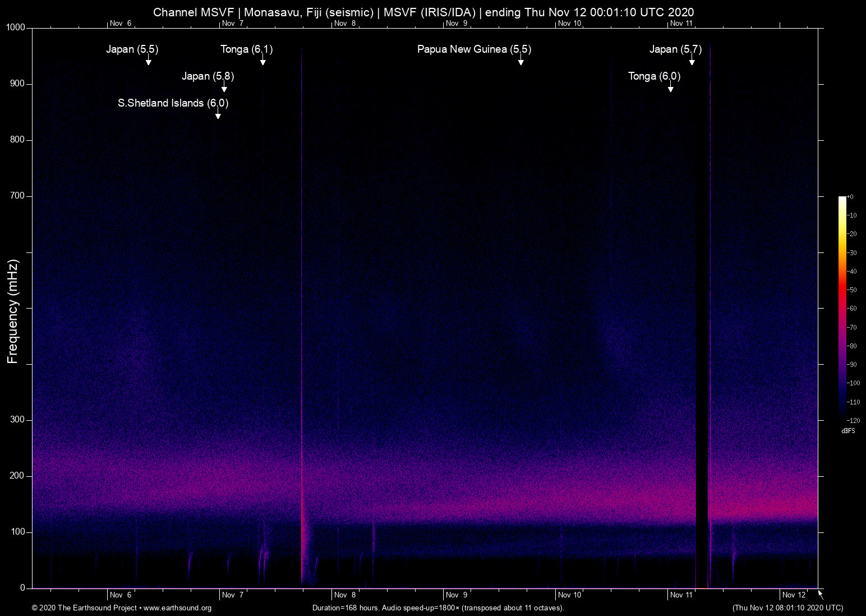This screenshot has width=866, height=616.
Task: Click the Earthsound Project copyright text
Action: click(x=84, y=608)
